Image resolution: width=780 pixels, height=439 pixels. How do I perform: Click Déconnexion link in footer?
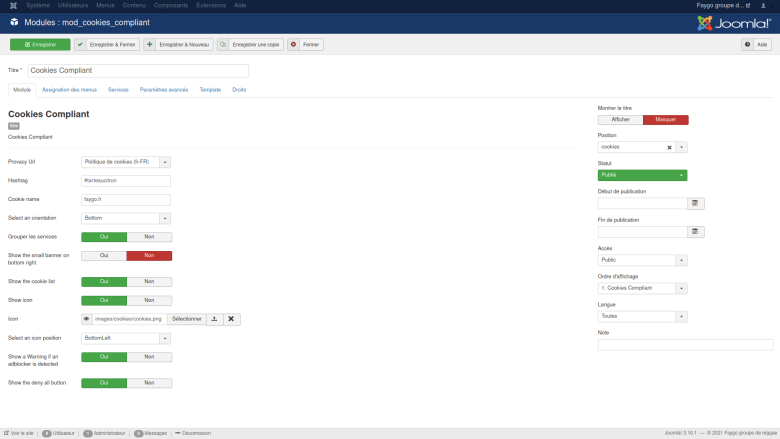[194, 434]
